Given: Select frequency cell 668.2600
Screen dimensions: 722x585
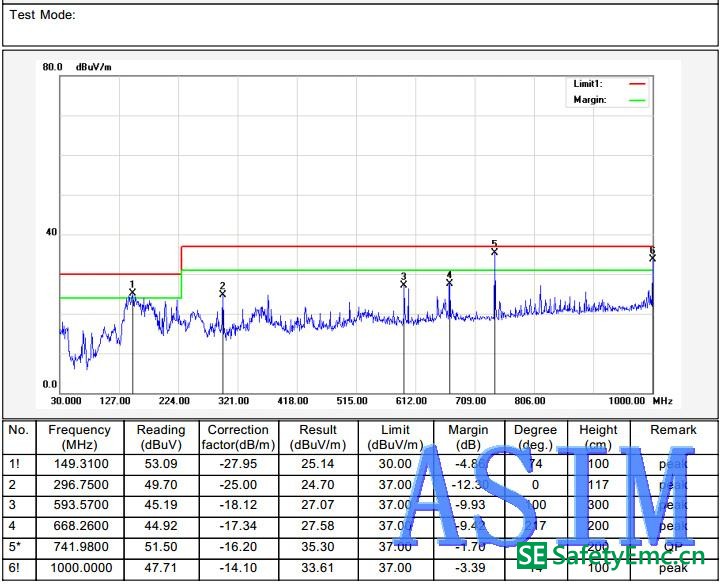Looking at the screenshot, I should (x=81, y=526).
